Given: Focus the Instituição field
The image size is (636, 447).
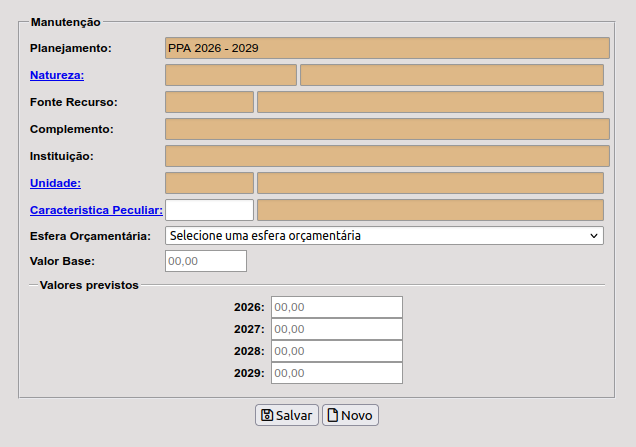Looking at the screenshot, I should tap(387, 156).
